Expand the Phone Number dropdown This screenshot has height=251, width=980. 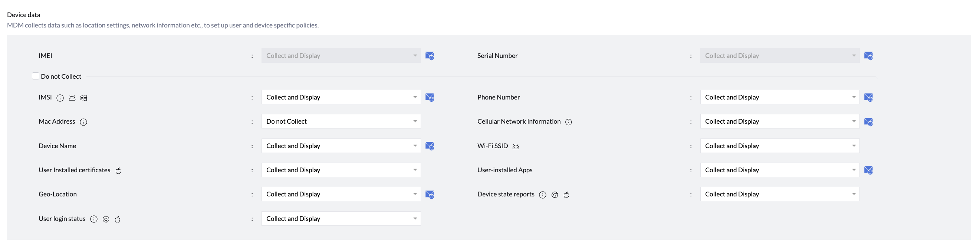779,97
